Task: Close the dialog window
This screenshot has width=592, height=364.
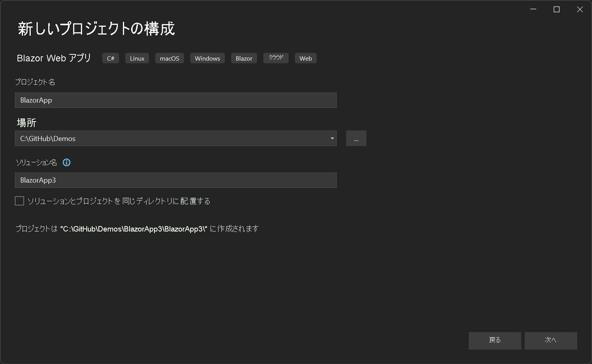Action: tap(580, 9)
